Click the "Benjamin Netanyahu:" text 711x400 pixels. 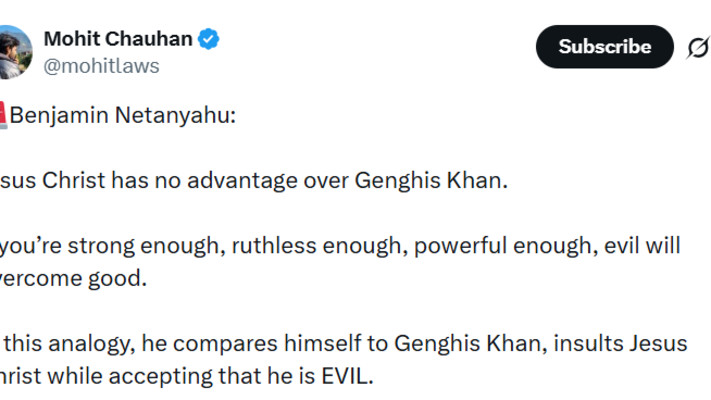[123, 115]
